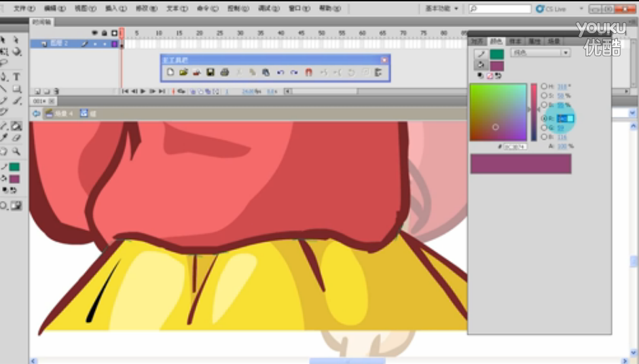The image size is (639, 364).
Task: Click Play button in timeline controls
Action: coord(143,91)
